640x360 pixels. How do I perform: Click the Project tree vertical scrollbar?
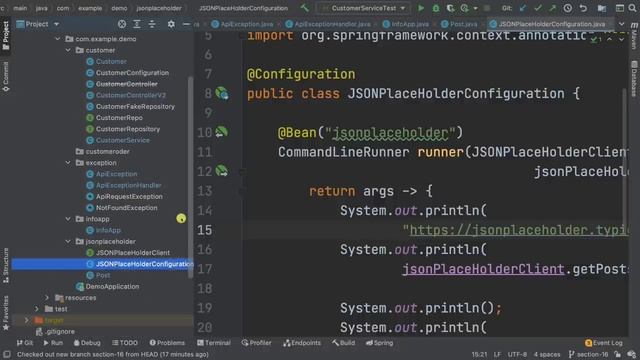191,178
